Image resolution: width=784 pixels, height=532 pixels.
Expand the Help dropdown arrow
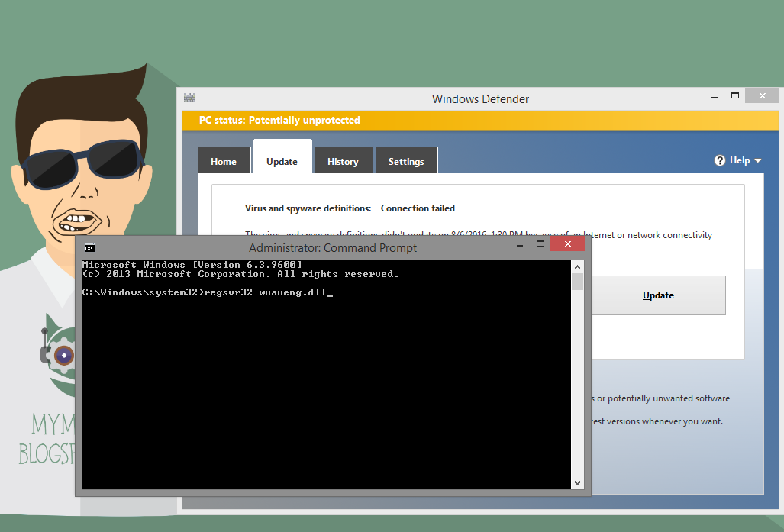pyautogui.click(x=758, y=161)
